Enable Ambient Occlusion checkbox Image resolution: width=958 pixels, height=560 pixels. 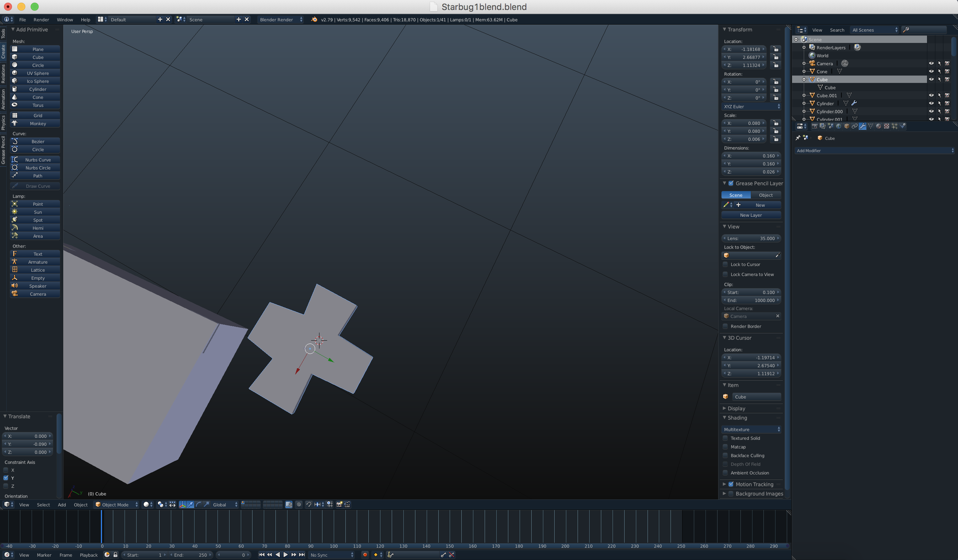coord(725,473)
